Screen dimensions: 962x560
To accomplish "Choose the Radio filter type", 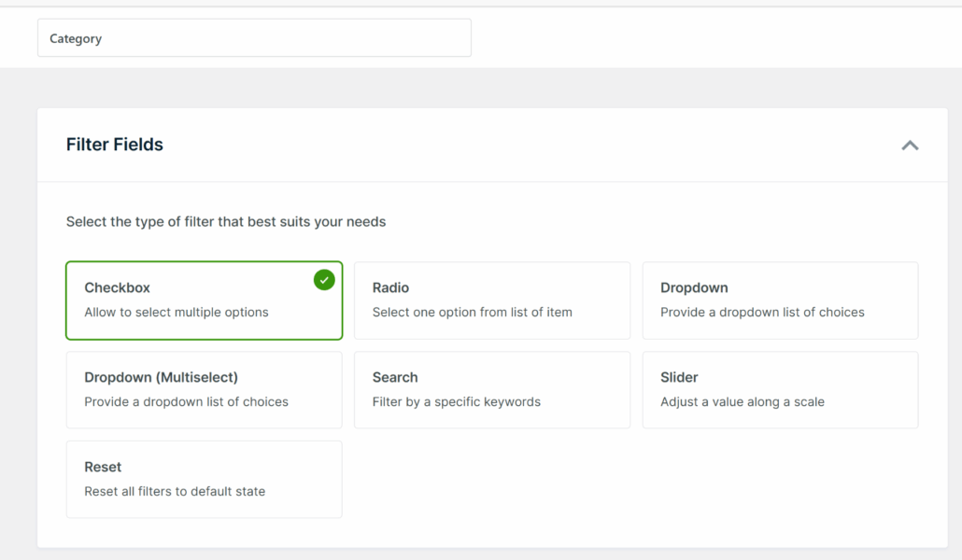I will pyautogui.click(x=492, y=300).
